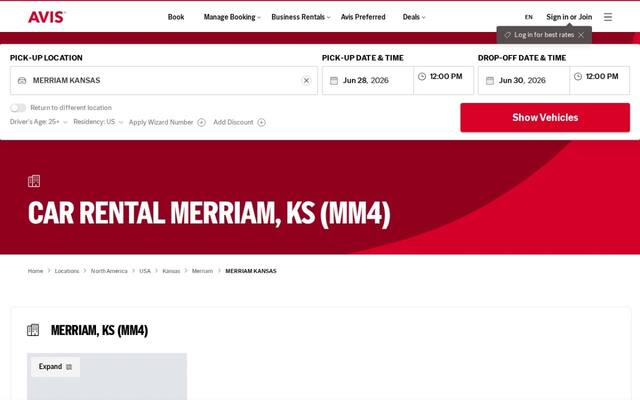Click the pick-up date Jun 28, 2026 field

(x=368, y=80)
